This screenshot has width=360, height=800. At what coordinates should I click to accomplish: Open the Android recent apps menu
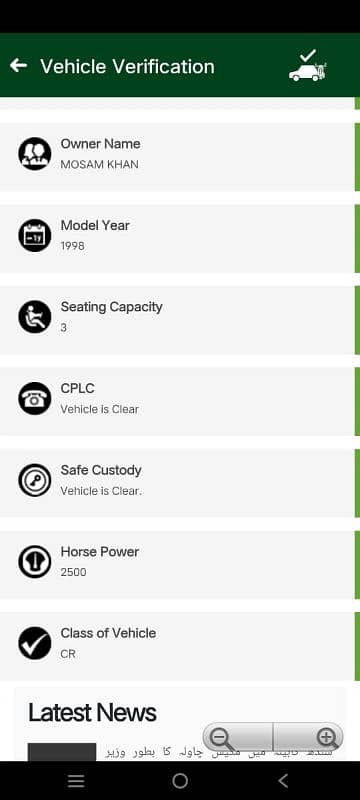pyautogui.click(x=76, y=781)
